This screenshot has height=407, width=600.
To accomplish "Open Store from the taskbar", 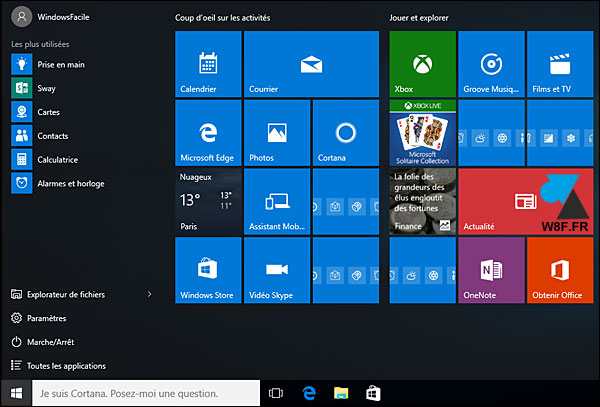I will (373, 393).
